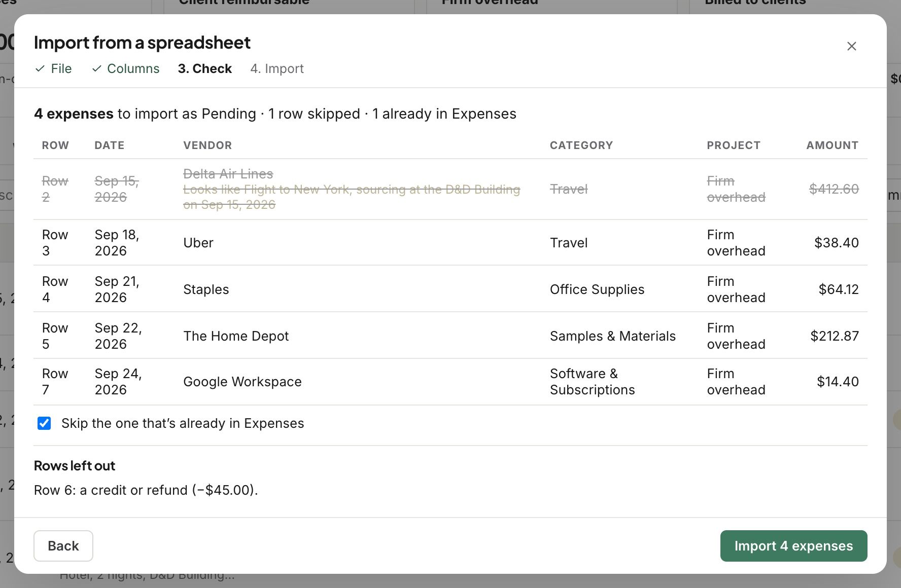Screen dimensions: 901x588
Task: Click the Uber vendor cell
Action: [x=198, y=243]
